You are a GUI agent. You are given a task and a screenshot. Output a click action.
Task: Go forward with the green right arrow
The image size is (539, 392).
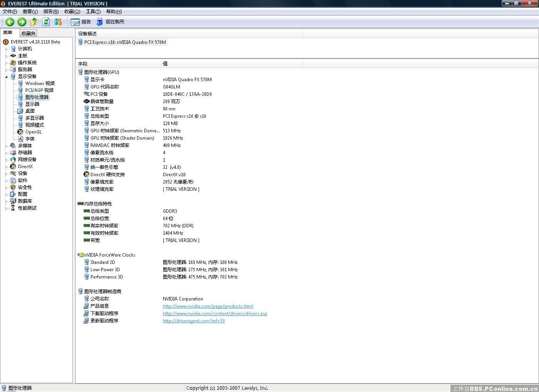22,22
